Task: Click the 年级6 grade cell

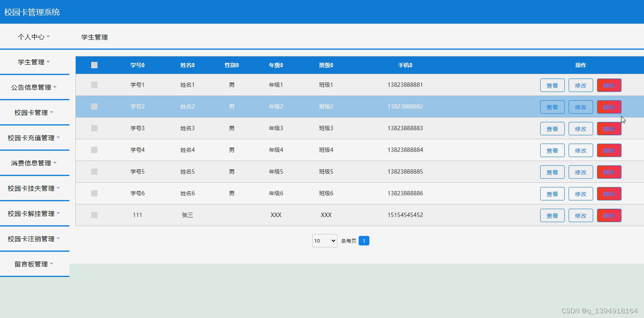Action: coord(276,193)
